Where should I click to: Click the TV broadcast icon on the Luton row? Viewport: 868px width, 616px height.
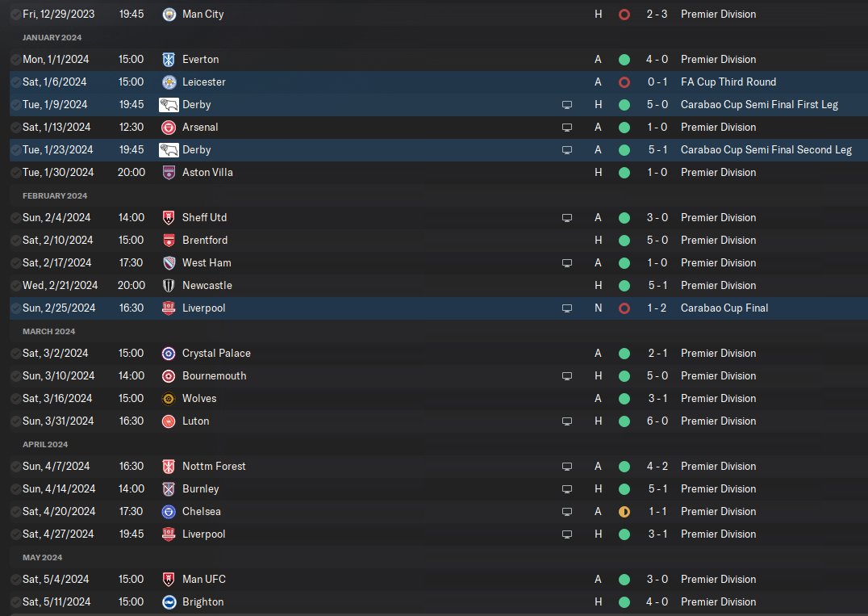click(x=567, y=421)
